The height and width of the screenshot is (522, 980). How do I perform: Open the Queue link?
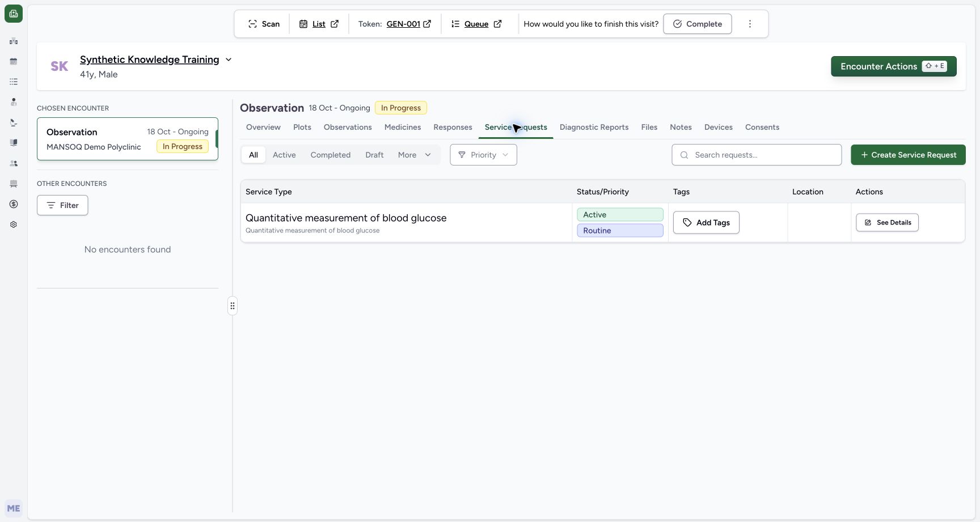coord(476,24)
